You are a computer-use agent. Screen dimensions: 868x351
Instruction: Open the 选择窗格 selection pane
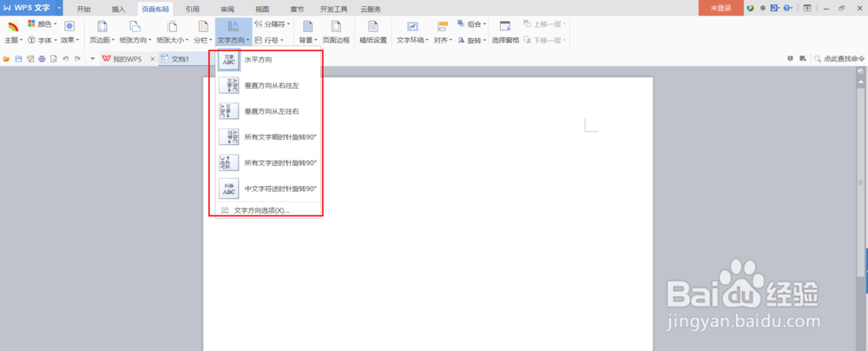pos(505,33)
